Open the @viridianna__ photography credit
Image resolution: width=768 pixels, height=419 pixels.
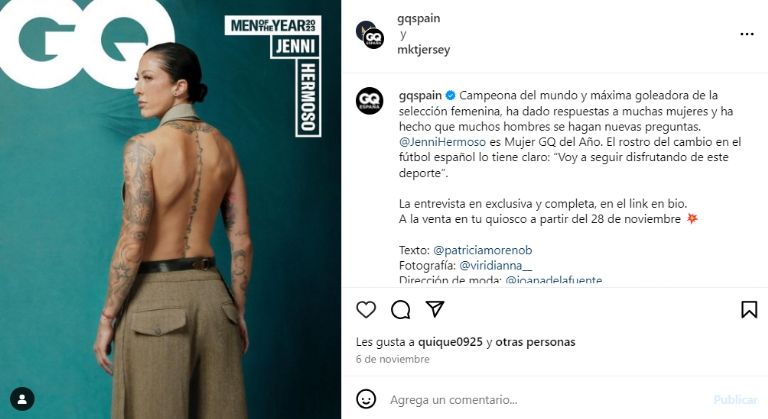point(496,266)
